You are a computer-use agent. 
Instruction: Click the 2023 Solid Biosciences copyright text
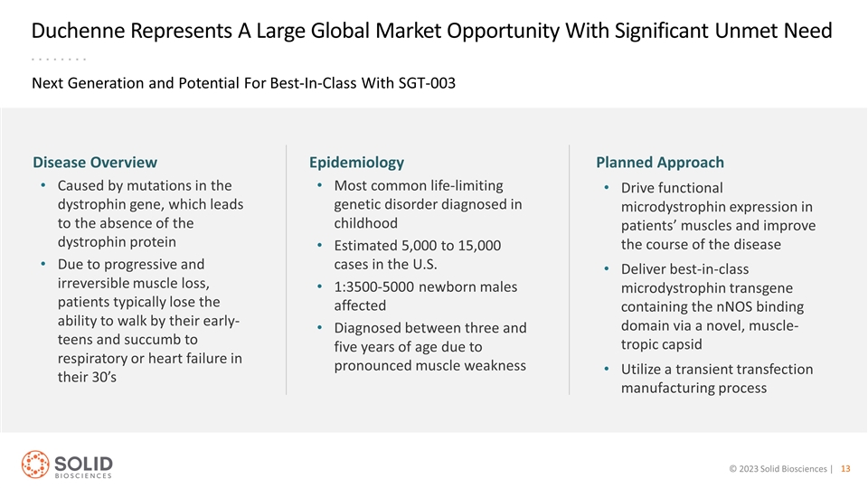778,469
